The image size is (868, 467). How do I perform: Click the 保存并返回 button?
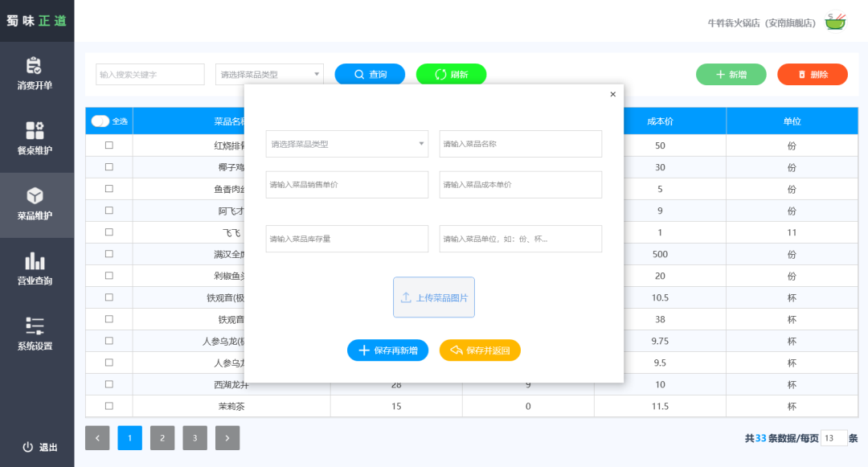coord(480,350)
